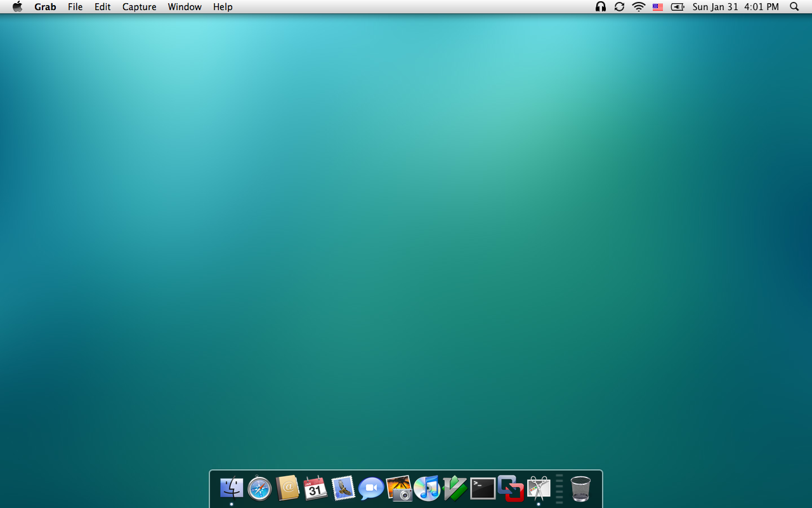Open Finder from the dock
The image size is (812, 508).
[232, 488]
